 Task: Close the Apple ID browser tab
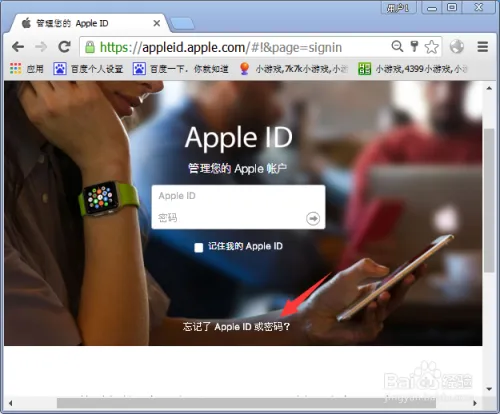(x=157, y=23)
